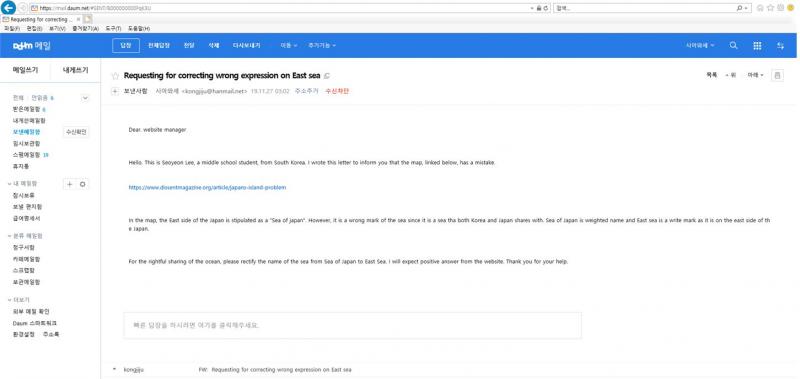Click the plus icon to add a mail folder
This screenshot has width=800, height=379.
click(x=69, y=184)
